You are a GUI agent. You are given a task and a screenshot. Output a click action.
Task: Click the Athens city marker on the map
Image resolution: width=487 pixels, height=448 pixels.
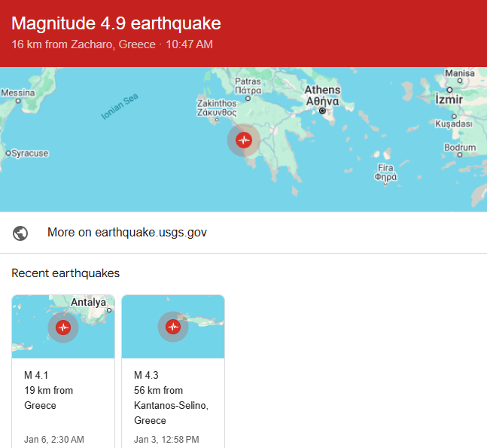pos(322,111)
